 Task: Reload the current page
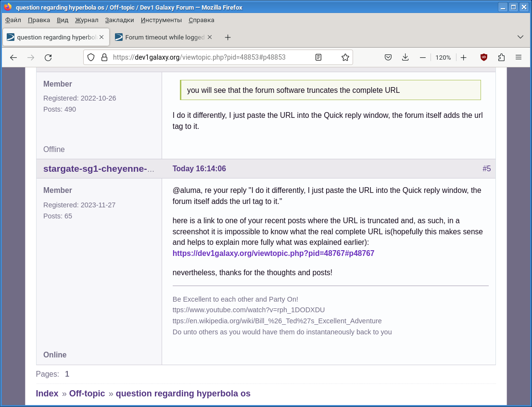point(48,57)
